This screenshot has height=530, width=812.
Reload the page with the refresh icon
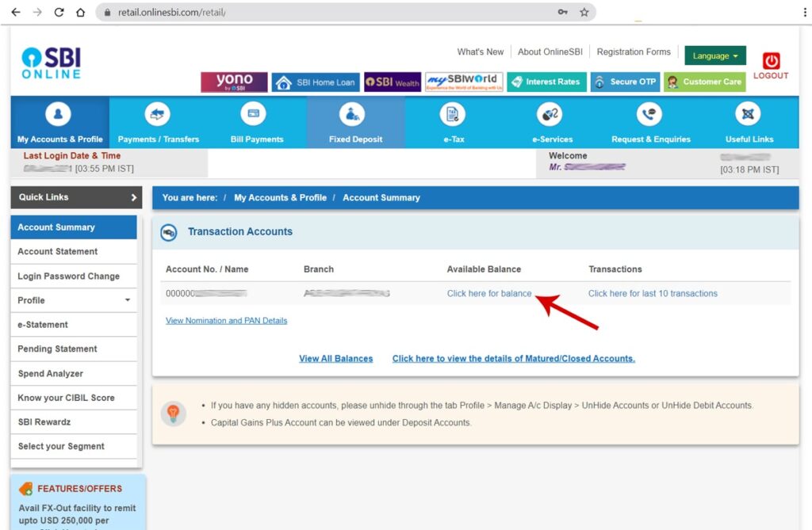point(59,12)
